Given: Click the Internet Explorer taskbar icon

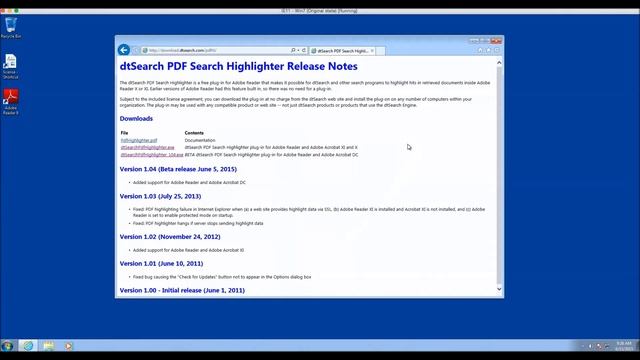Looking at the screenshot, I should tap(28, 346).
